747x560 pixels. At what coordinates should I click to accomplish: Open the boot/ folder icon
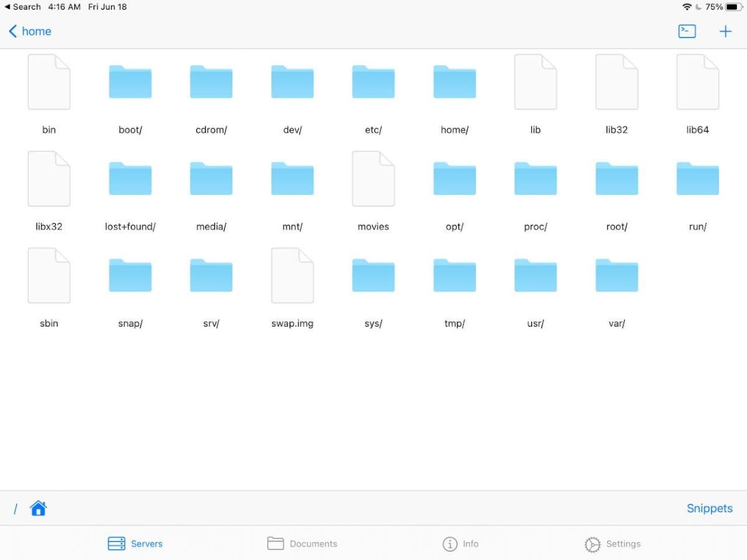pyautogui.click(x=130, y=82)
